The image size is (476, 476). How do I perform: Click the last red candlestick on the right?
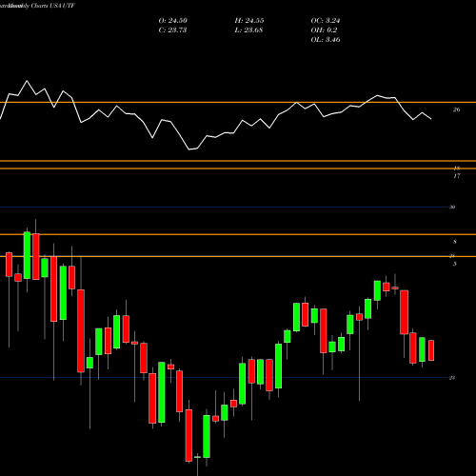tap(431, 350)
